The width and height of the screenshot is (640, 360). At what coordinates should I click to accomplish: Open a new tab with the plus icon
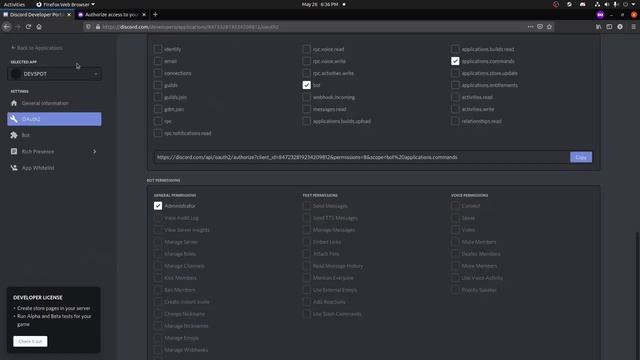tap(155, 14)
